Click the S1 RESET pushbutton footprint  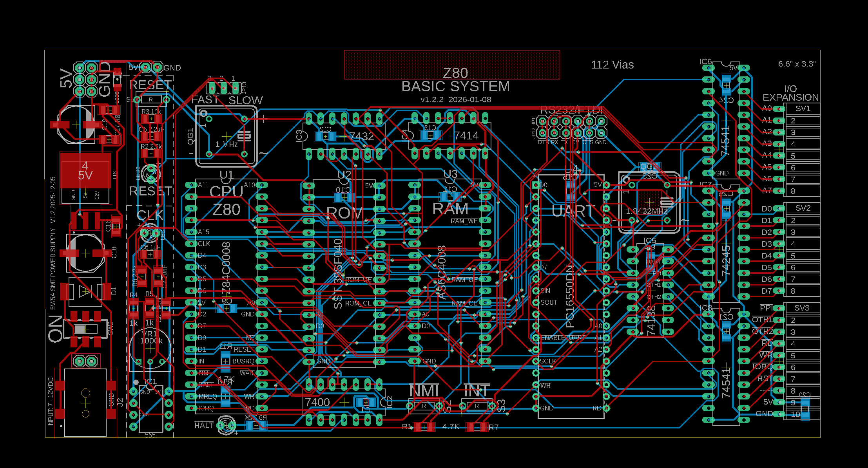151,99
